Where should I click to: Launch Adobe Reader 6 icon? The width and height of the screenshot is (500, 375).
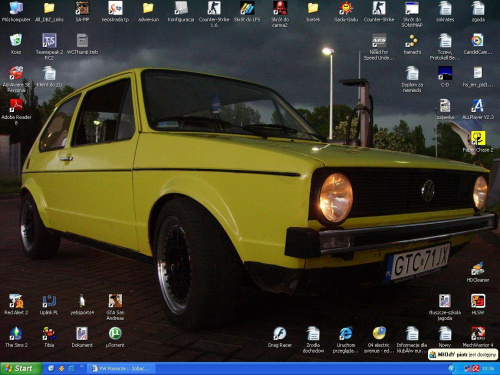[x=16, y=105]
